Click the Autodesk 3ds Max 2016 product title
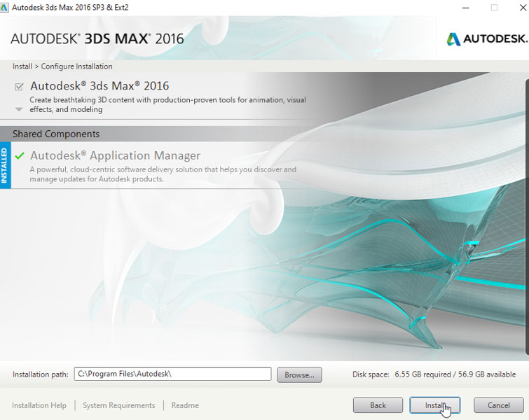The height and width of the screenshot is (420, 529). click(99, 86)
